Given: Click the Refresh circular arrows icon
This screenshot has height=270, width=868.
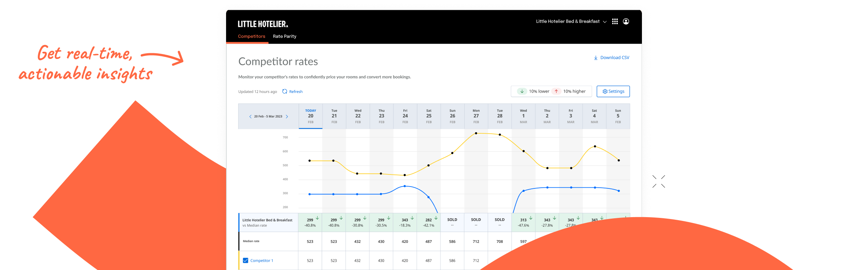Looking at the screenshot, I should click(x=285, y=91).
